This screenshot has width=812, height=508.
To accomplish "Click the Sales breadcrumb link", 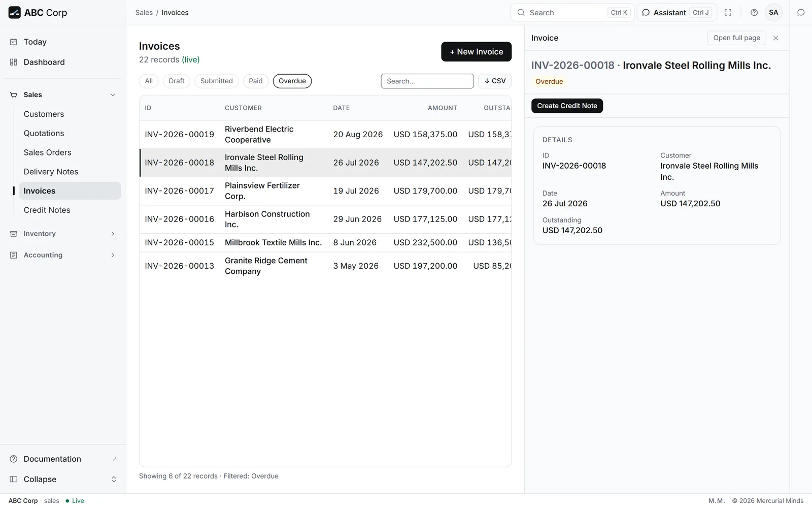I will (144, 13).
